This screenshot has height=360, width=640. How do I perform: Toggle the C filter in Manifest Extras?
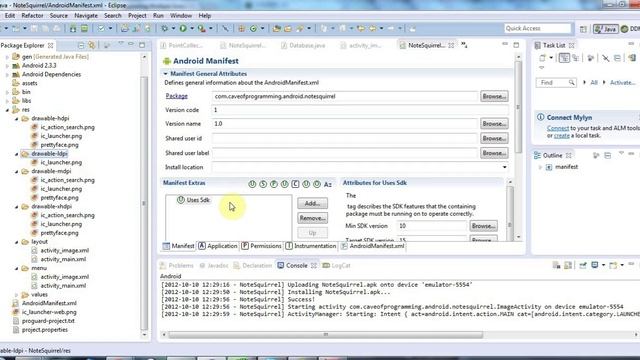(295, 184)
